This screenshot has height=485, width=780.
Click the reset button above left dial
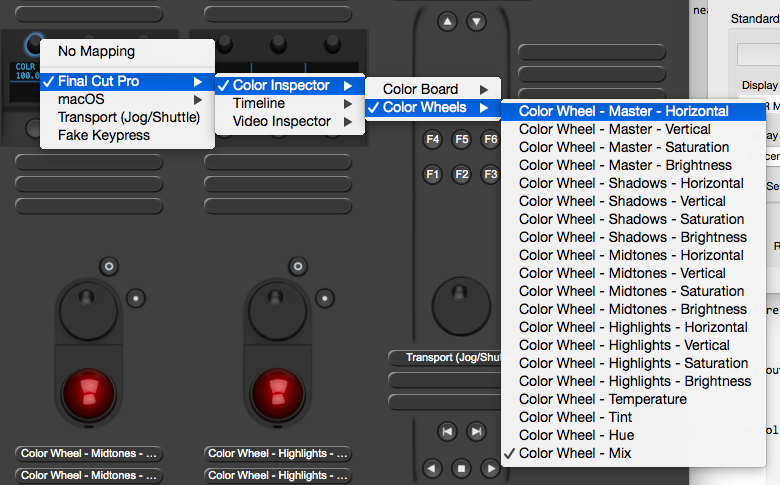[109, 267]
